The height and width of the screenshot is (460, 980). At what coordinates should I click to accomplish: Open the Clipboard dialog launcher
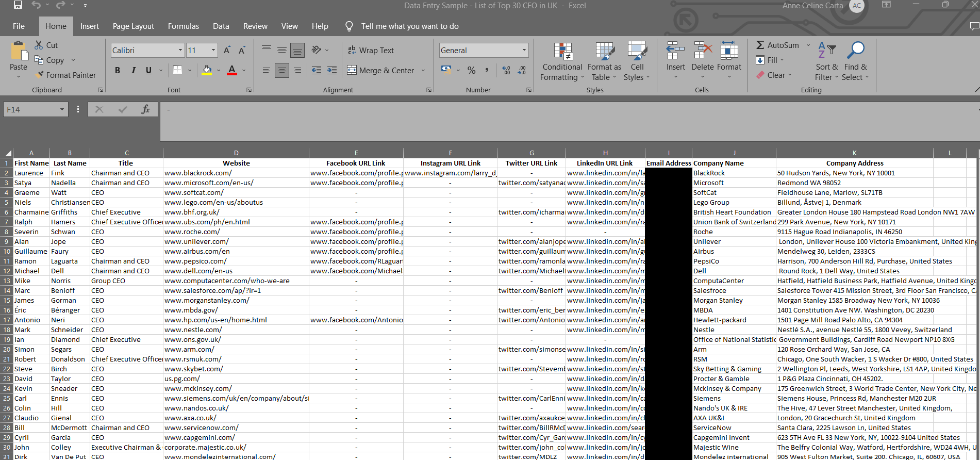coord(101,90)
